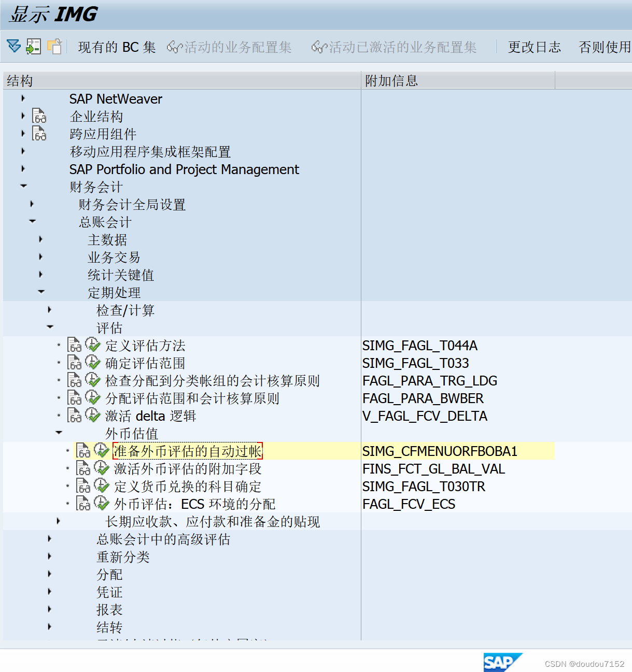632x672 pixels.
Task: Open documentation icon for 激活外币评估的附加字段
Action: coord(83,468)
